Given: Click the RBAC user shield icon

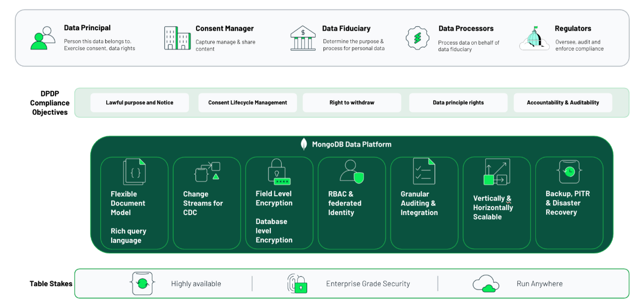Looking at the screenshot, I should [352, 172].
